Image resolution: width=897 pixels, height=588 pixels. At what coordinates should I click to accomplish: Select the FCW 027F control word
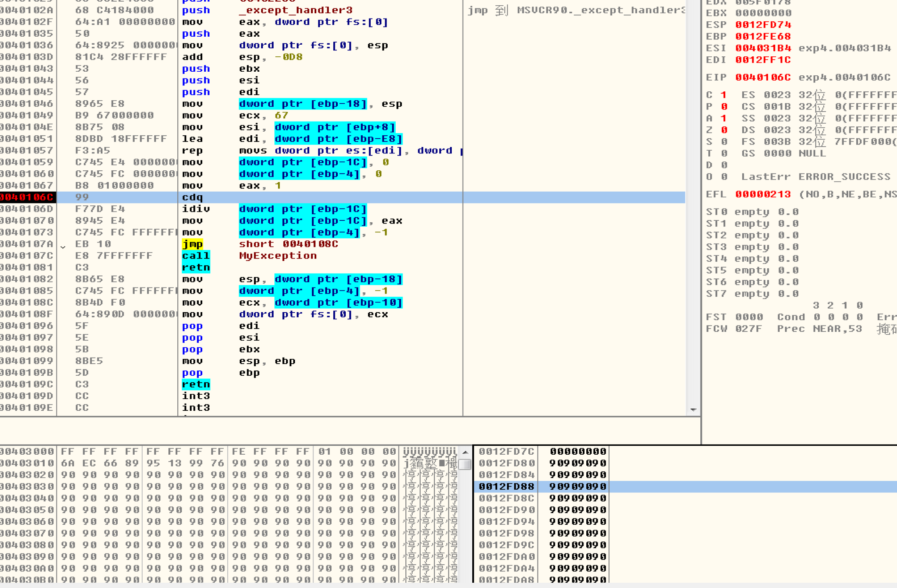[x=735, y=329]
